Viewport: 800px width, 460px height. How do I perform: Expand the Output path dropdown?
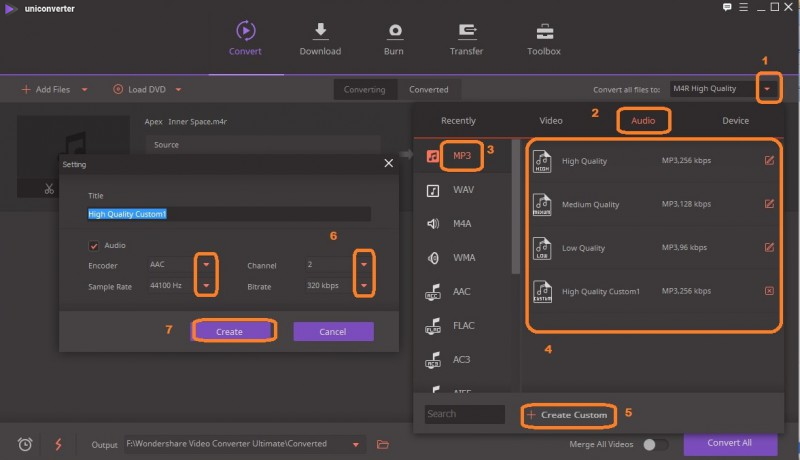[356, 445]
